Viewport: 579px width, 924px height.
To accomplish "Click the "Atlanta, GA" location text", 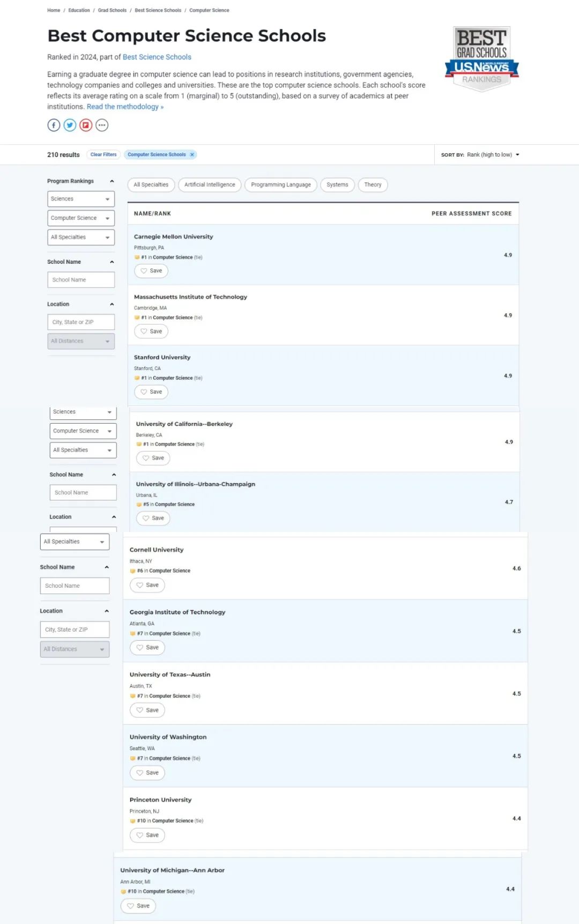I will pyautogui.click(x=142, y=624).
